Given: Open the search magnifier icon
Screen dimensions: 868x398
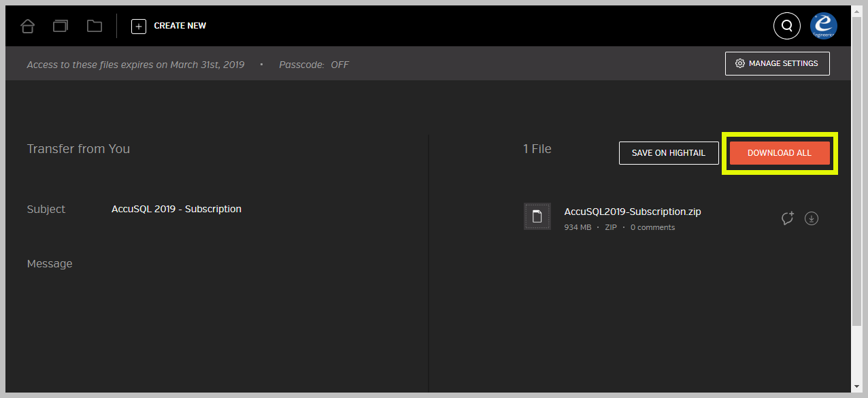Looking at the screenshot, I should (x=787, y=26).
